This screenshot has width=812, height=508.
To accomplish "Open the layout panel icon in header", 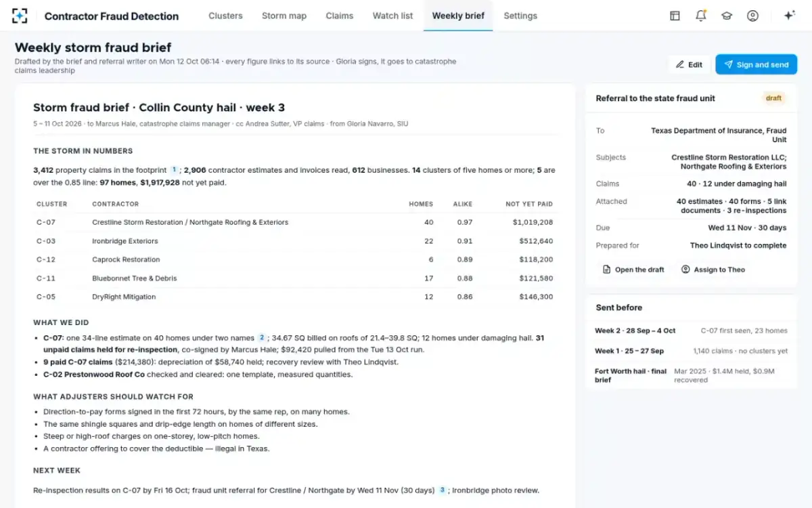I will coord(675,16).
